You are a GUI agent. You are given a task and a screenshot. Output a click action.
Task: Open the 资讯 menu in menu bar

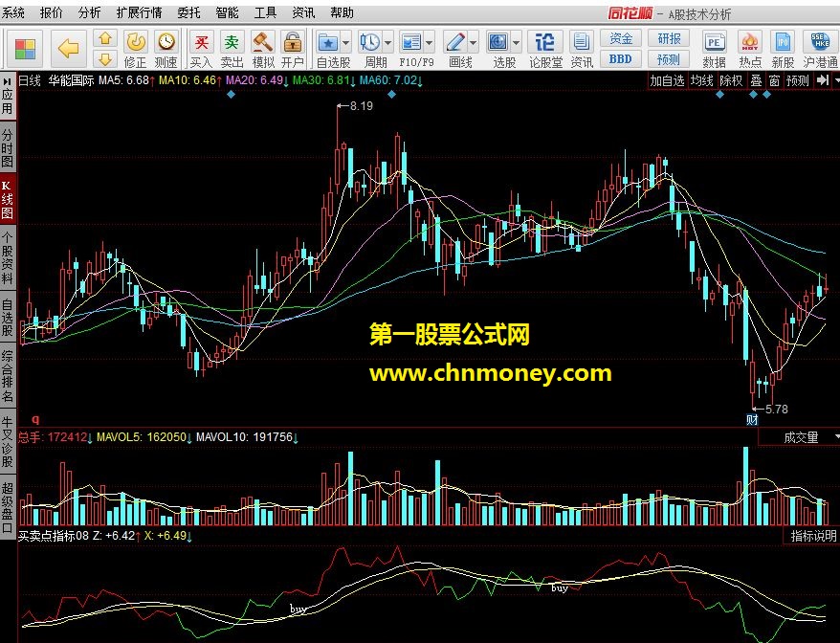click(x=303, y=12)
